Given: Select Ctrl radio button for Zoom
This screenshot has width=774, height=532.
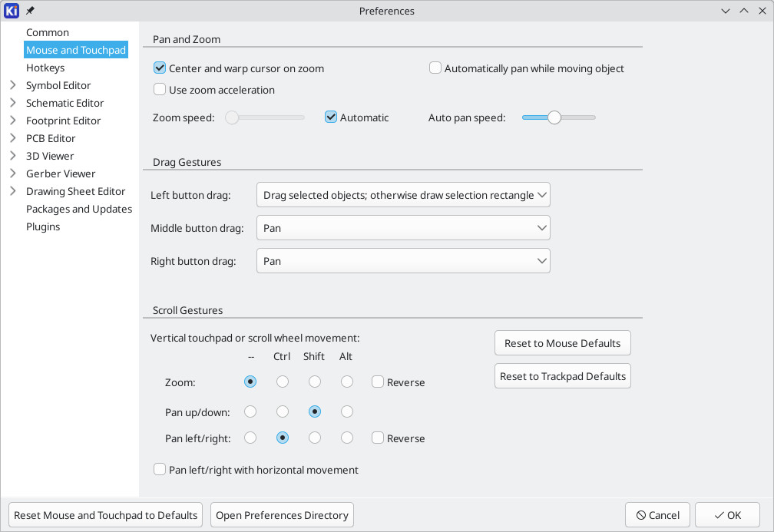Looking at the screenshot, I should click(x=283, y=382).
